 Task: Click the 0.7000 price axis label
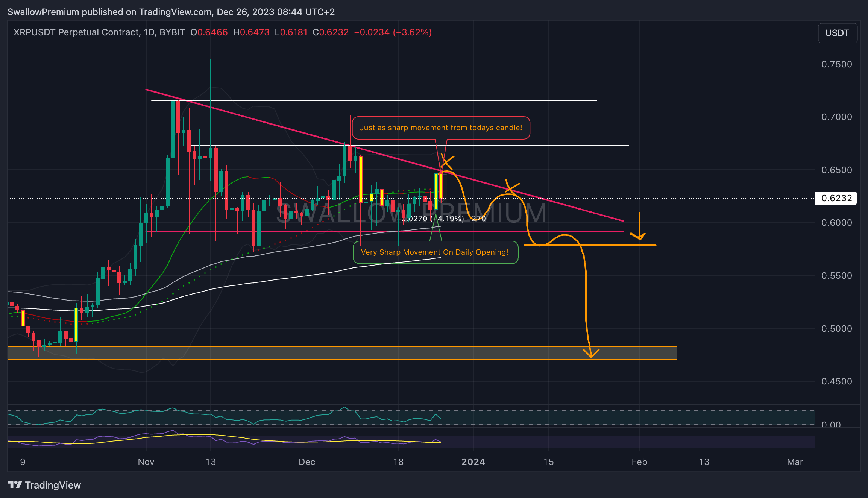click(836, 117)
